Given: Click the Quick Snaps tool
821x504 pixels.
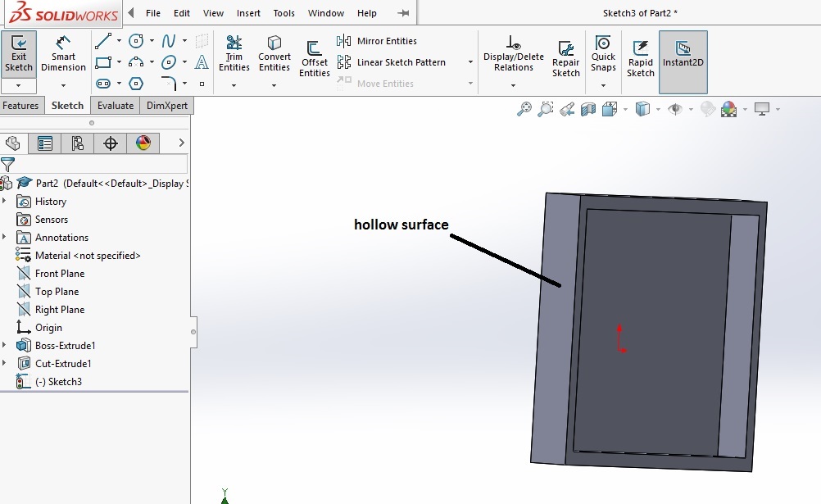Looking at the screenshot, I should pos(603,53).
